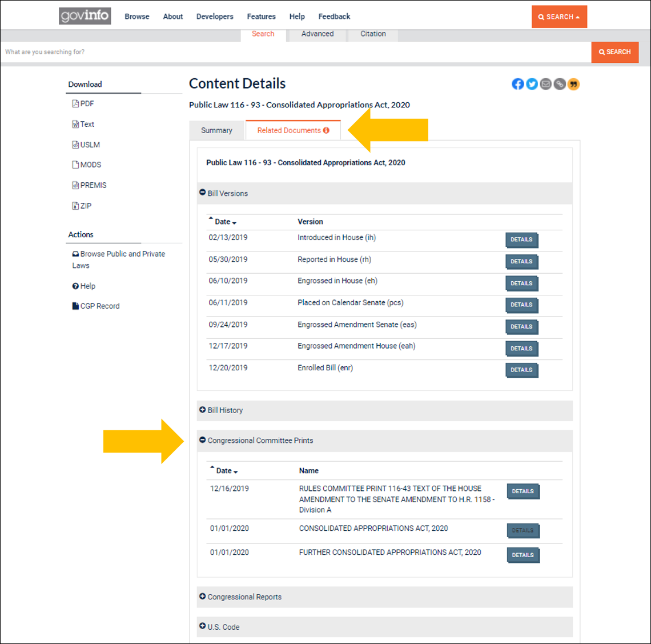Select the Developers menu item

click(x=215, y=17)
